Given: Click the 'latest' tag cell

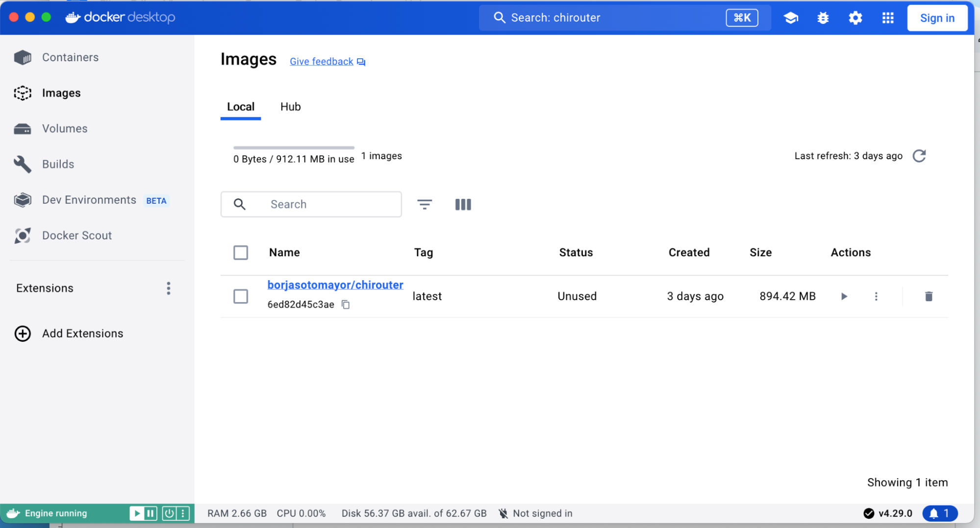Looking at the screenshot, I should click(427, 296).
